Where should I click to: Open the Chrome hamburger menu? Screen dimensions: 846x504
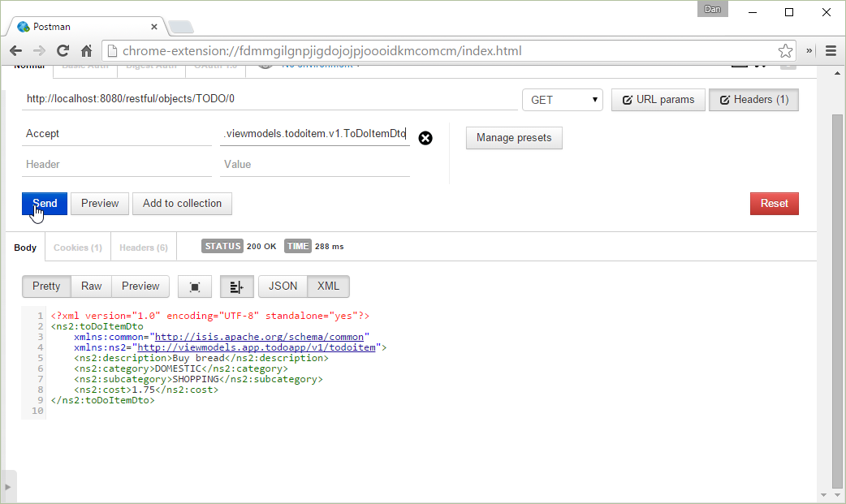831,50
